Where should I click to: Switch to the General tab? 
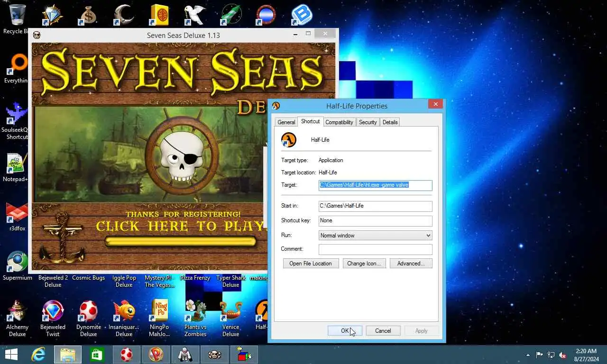click(x=286, y=122)
